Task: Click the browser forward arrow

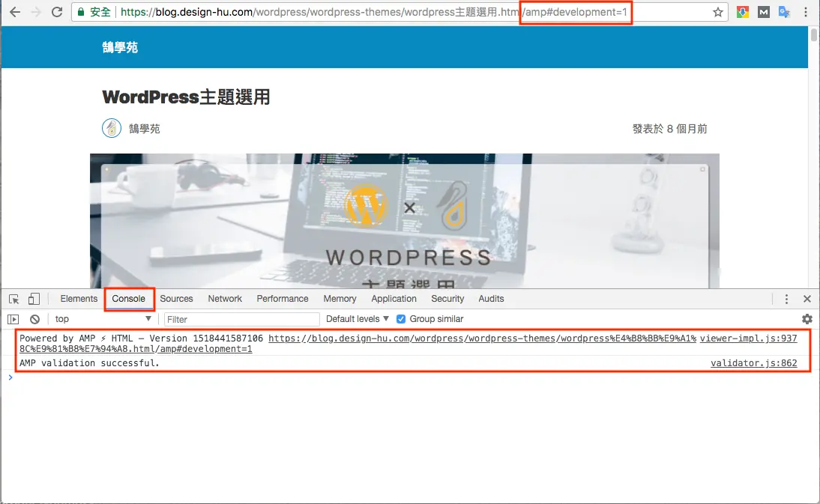Action: pos(35,12)
